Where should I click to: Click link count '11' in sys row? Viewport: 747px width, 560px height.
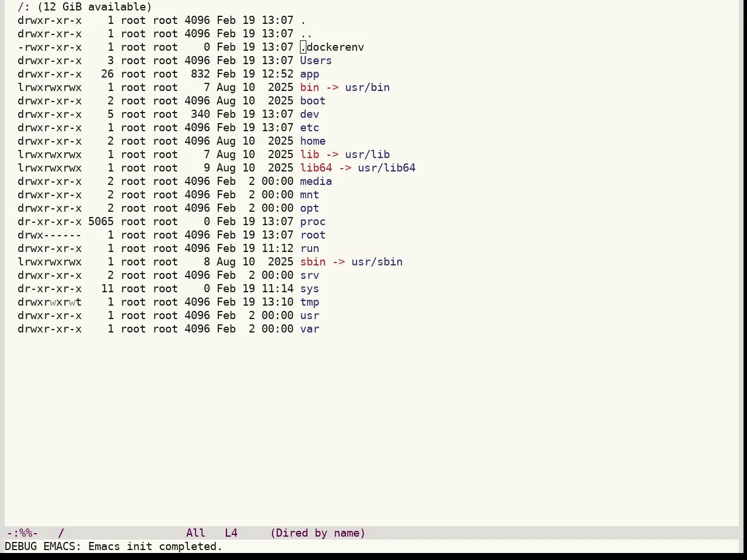point(107,289)
